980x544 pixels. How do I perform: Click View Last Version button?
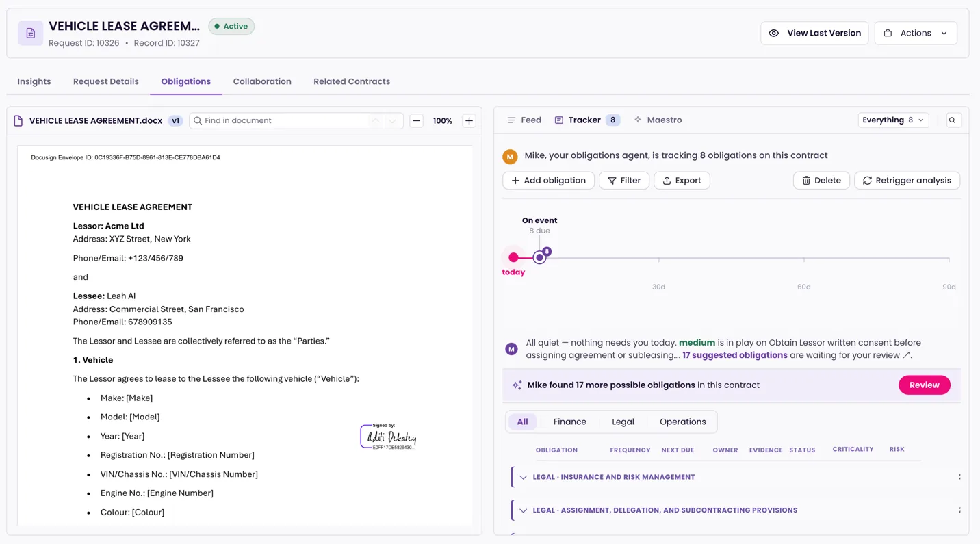[x=814, y=33]
